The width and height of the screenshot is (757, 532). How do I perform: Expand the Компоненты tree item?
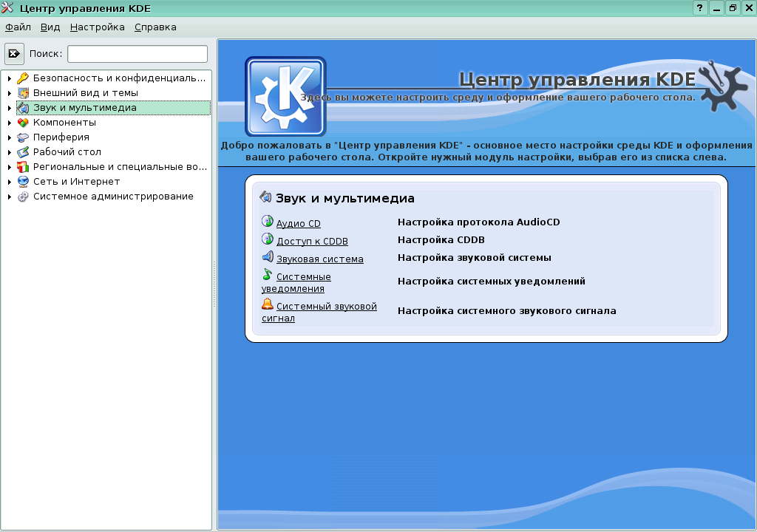coord(7,122)
